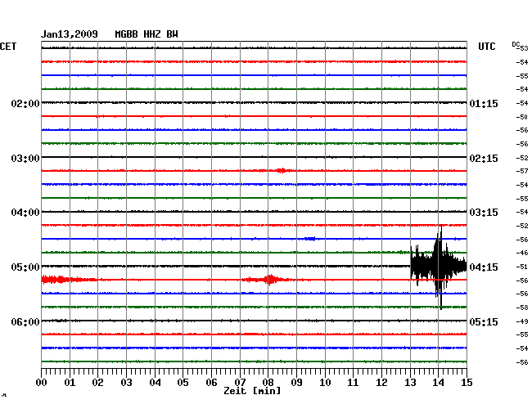The image size is (532, 404).
Task: Select the "05:00" CET time label
Action: click(25, 267)
